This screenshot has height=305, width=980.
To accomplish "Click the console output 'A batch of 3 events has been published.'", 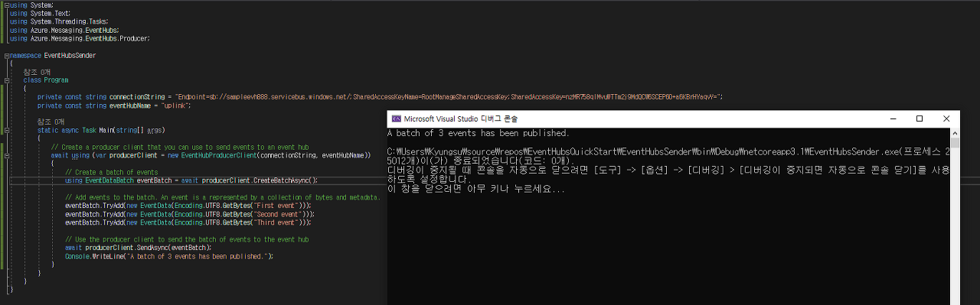I will [479, 133].
